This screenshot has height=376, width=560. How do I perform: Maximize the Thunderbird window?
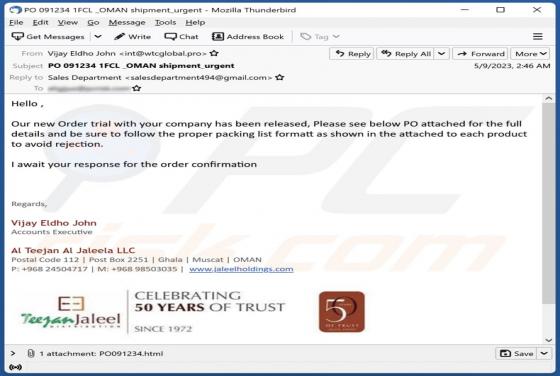[501, 10]
